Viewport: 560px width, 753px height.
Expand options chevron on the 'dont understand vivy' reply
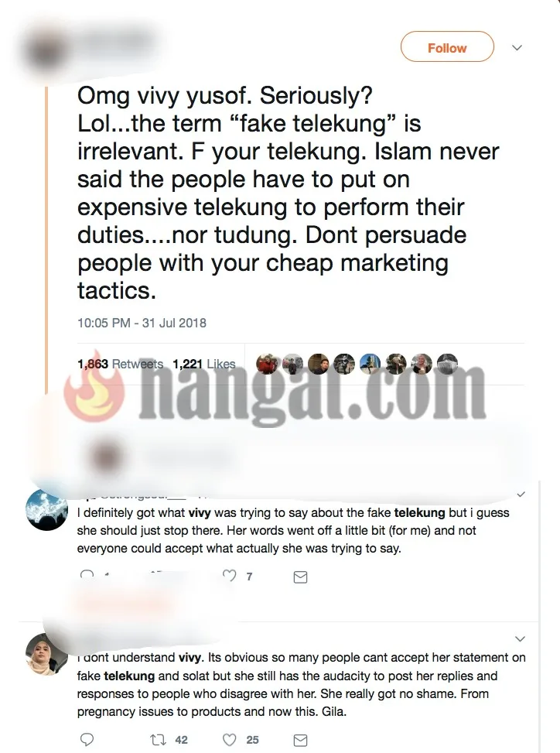521,638
